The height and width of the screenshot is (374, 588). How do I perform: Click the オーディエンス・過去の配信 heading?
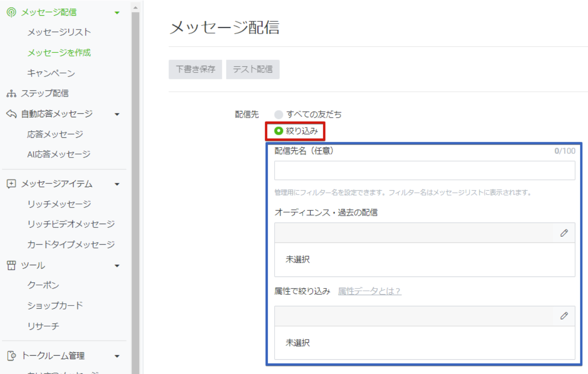[326, 212]
